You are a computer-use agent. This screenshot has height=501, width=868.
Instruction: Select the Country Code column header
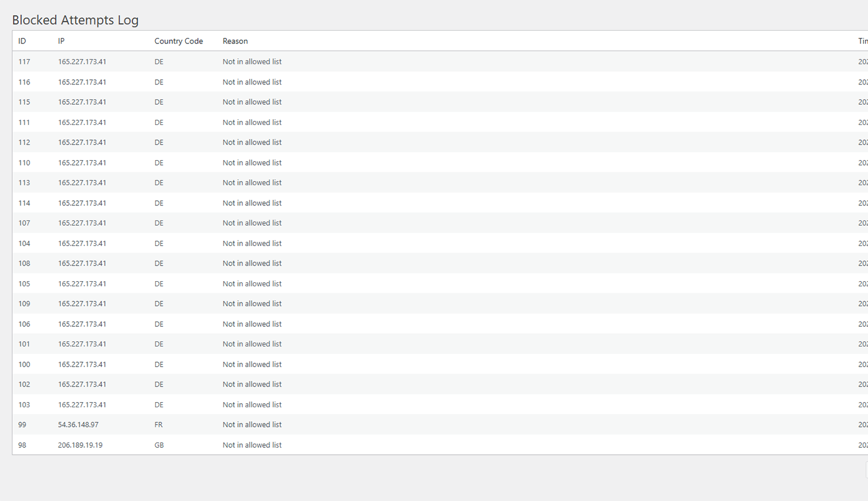click(178, 41)
